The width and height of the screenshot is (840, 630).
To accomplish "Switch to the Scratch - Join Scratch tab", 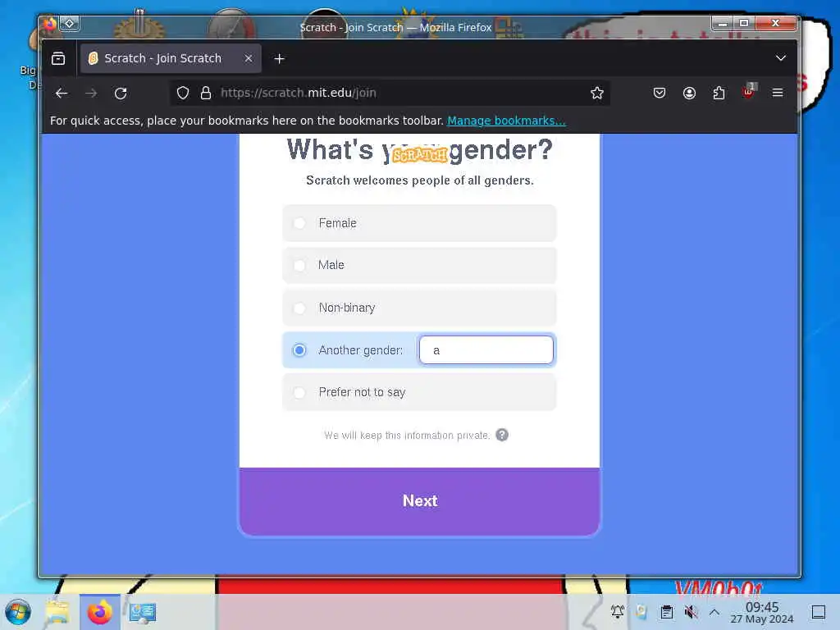I will [171, 58].
